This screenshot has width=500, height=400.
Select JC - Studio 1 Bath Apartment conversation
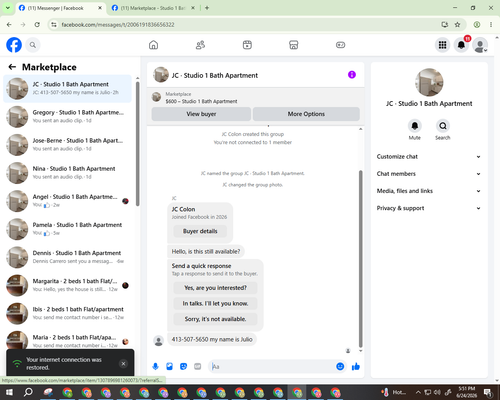coord(67,89)
